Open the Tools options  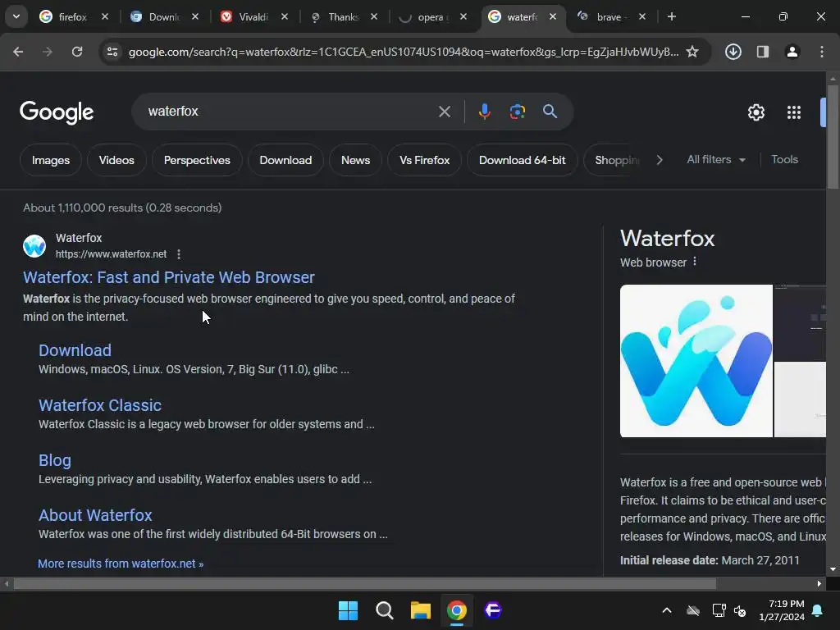pyautogui.click(x=784, y=160)
